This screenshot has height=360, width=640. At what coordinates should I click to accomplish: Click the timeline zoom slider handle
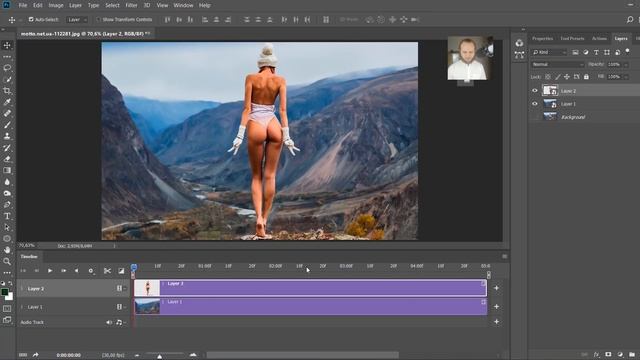(160, 357)
